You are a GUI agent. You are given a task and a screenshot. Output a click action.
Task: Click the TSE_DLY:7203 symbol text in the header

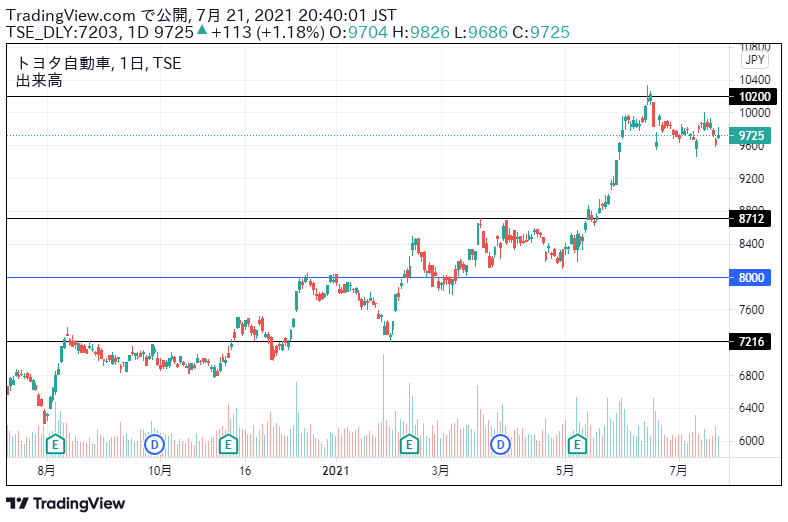pyautogui.click(x=62, y=32)
